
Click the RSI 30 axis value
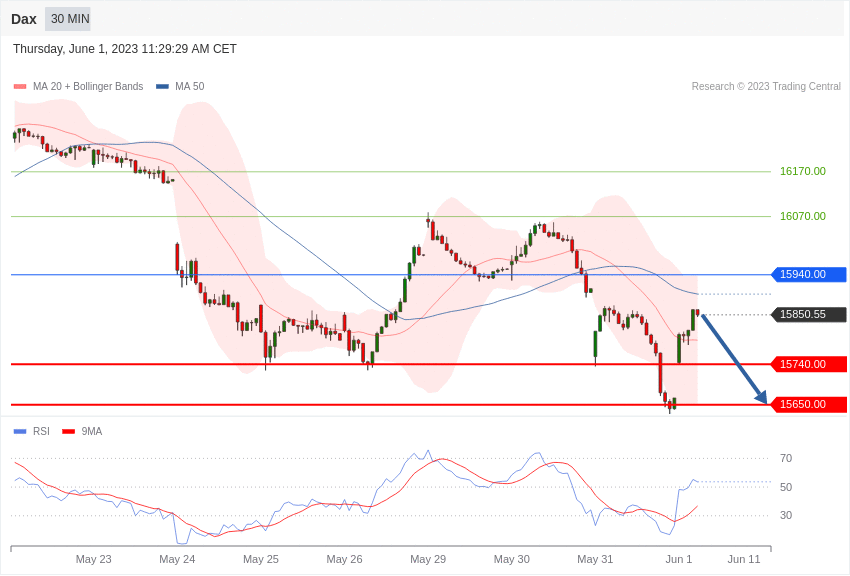785,515
